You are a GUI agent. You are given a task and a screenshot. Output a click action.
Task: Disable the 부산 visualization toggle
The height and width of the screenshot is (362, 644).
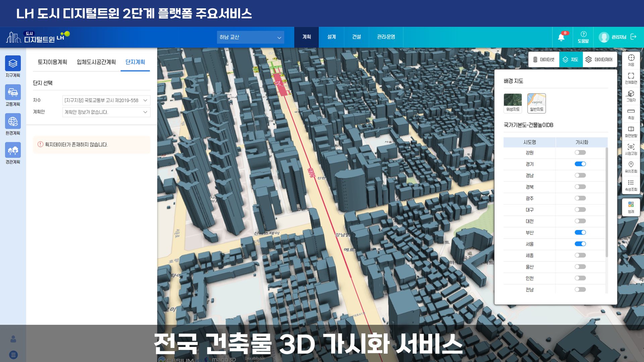[x=580, y=232]
